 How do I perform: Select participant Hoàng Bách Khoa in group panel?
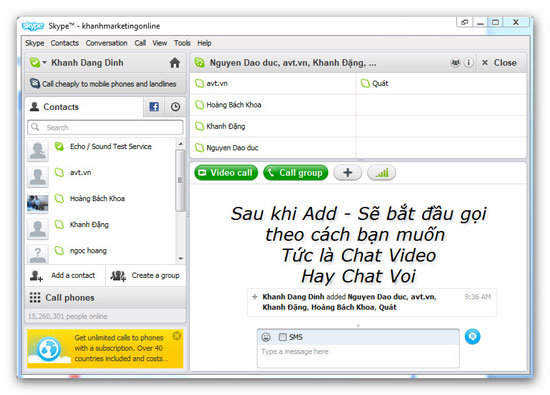click(x=273, y=105)
